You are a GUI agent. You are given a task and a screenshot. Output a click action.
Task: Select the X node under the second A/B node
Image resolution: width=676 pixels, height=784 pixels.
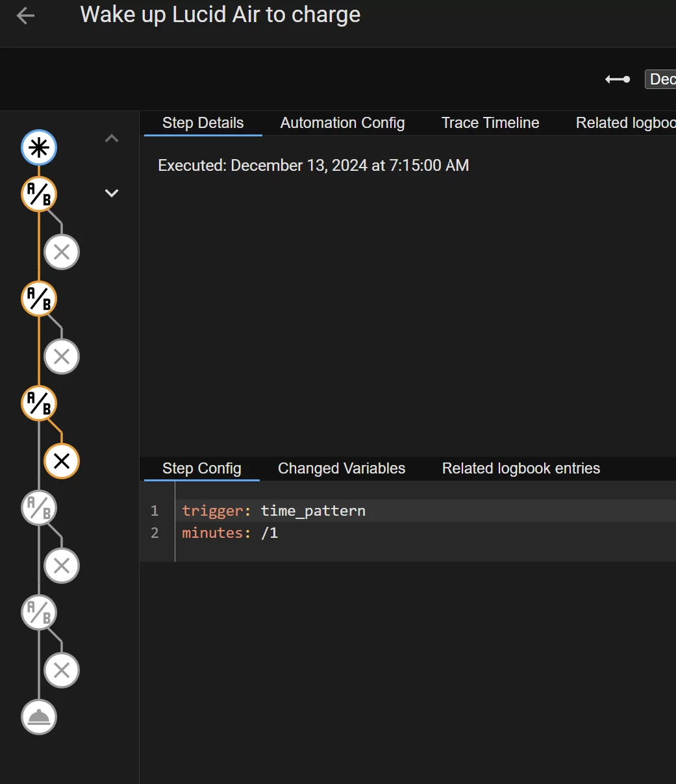[62, 357]
